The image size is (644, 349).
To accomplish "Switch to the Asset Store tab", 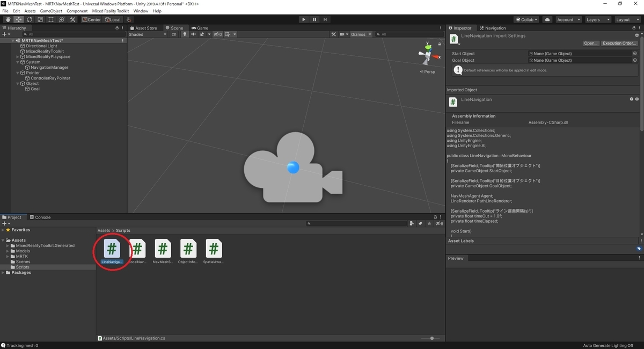I will click(x=143, y=28).
